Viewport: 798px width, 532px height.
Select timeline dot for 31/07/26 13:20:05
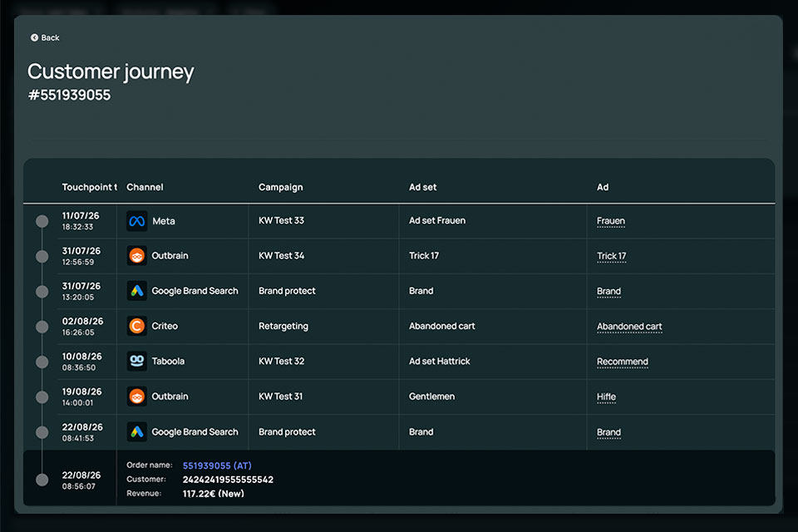click(x=42, y=291)
